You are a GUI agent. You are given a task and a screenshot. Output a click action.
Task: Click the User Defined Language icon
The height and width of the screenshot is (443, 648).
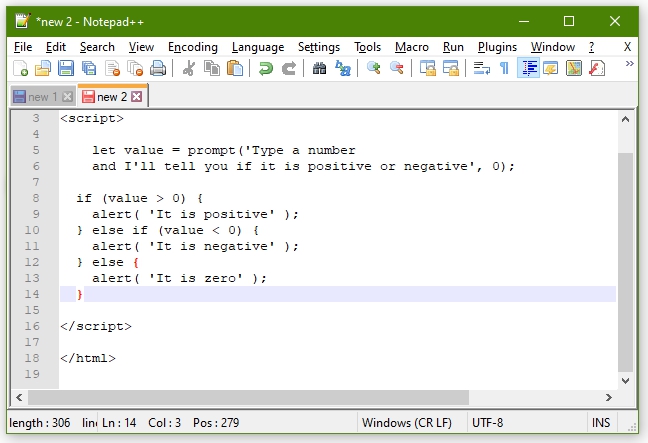click(550, 69)
